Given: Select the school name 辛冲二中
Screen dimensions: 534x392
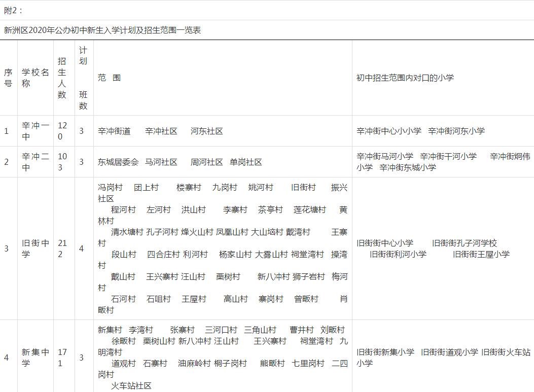Looking at the screenshot, I should pos(34,162).
